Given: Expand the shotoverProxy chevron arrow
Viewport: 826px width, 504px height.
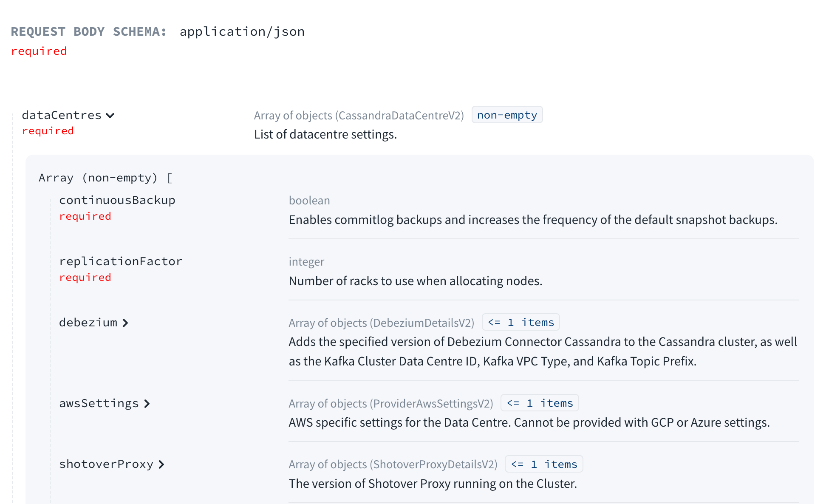Looking at the screenshot, I should [x=161, y=464].
